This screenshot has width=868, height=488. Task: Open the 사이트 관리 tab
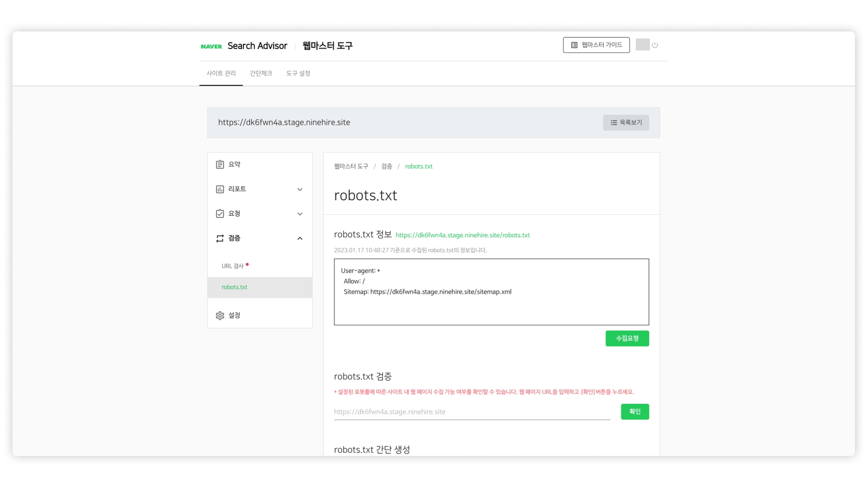tap(221, 73)
